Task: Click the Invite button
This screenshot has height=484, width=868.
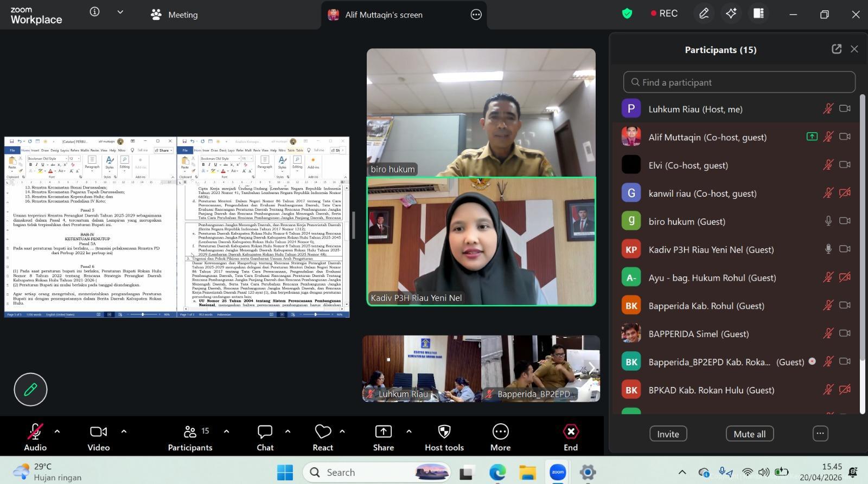Action: (668, 434)
